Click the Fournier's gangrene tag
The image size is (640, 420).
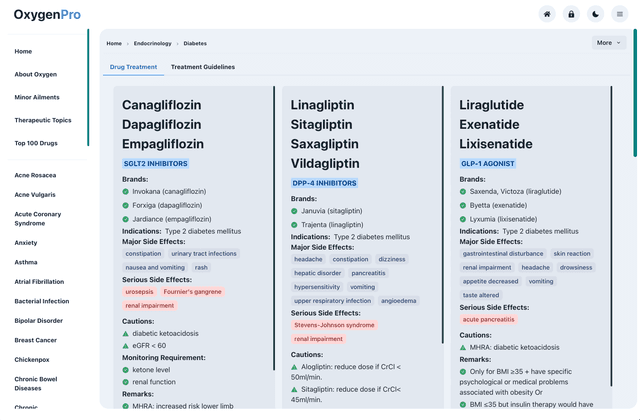coord(192,292)
